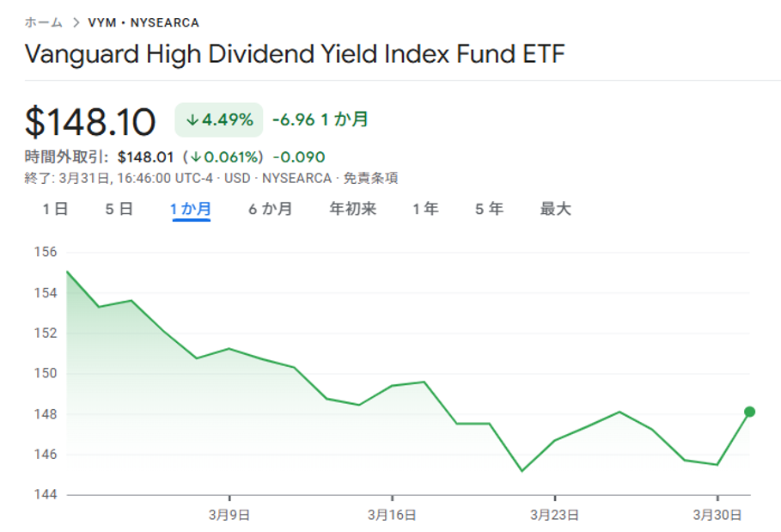Viewport: 781px width, 532px height.
Task: Click the breadcrumb chevron after ホーム
Action: click(76, 22)
